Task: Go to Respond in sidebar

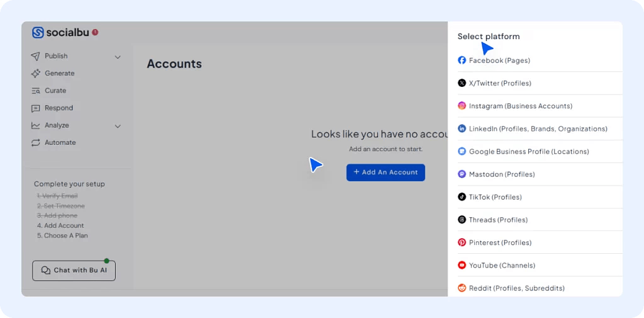Action: (58, 108)
